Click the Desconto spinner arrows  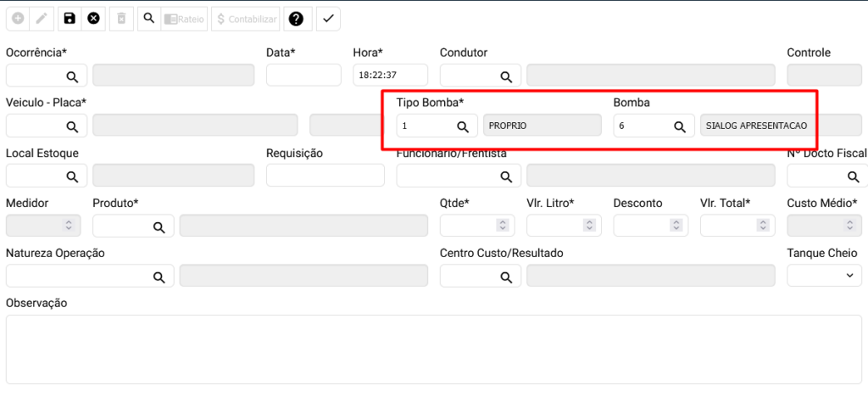(x=675, y=226)
